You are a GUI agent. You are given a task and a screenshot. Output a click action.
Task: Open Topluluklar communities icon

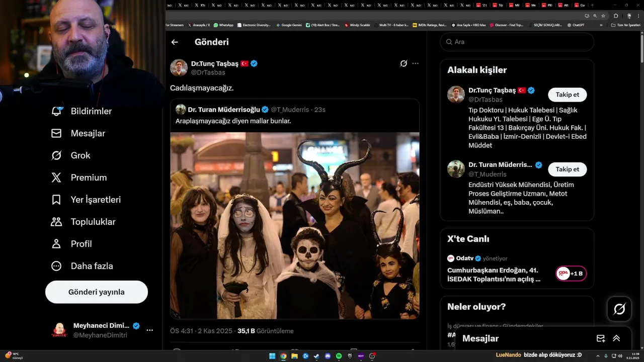point(56,222)
